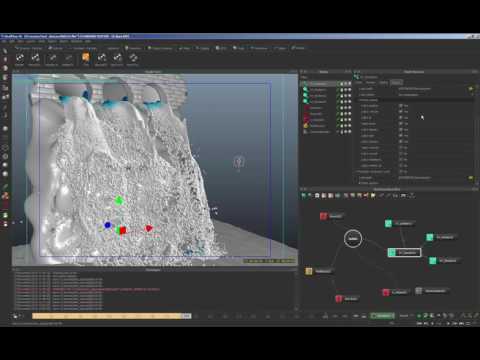Select the yellow-icon row in Nodes list
This screenshot has width=480, height=360.
(326, 126)
